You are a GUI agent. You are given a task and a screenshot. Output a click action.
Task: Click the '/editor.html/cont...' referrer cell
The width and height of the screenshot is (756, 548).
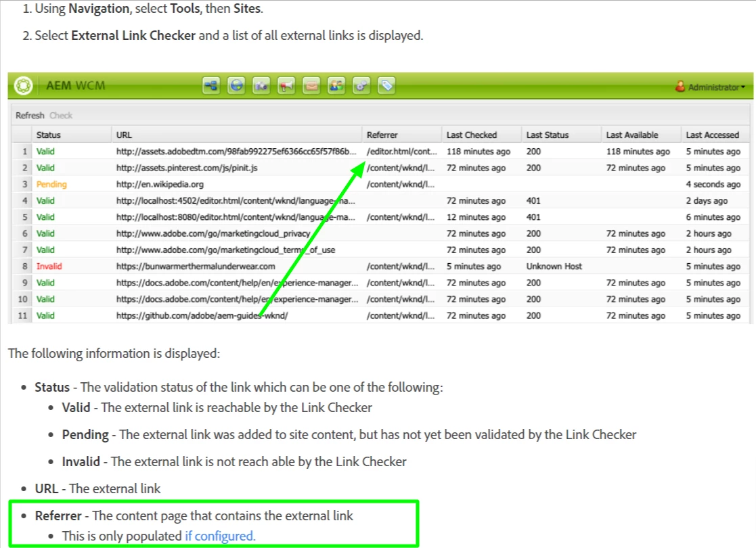pos(401,152)
